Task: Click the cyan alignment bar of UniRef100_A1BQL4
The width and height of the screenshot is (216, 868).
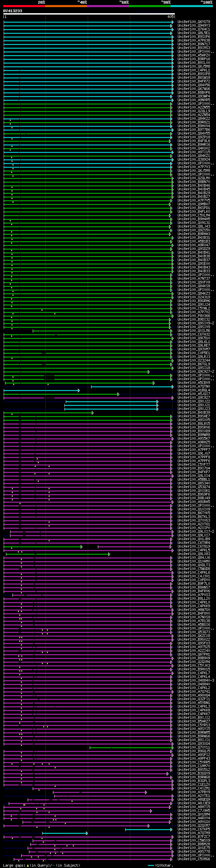Action: click(x=42, y=390)
